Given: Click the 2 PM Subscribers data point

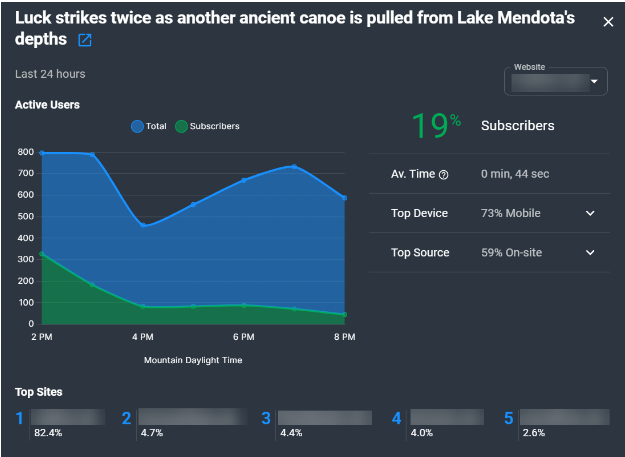Looking at the screenshot, I should click(42, 254).
